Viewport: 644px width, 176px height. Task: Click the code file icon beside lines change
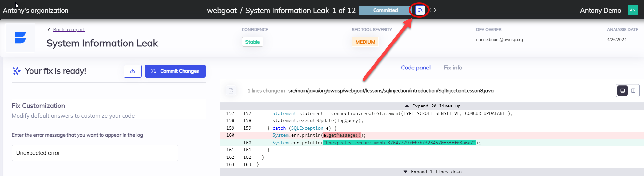[x=231, y=91]
